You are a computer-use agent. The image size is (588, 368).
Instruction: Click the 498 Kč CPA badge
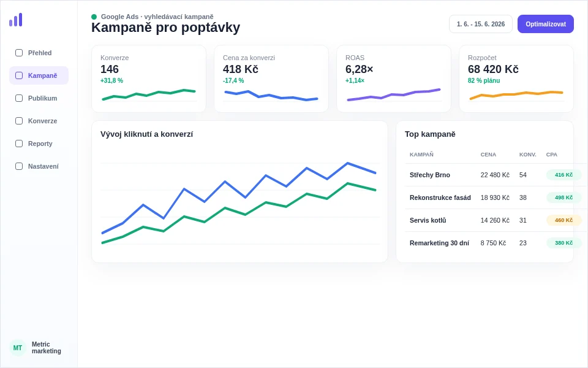pyautogui.click(x=563, y=197)
